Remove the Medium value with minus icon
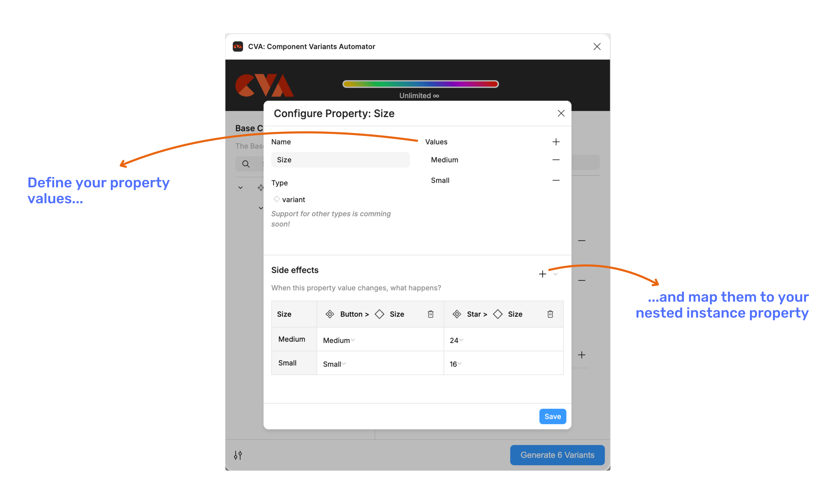 coord(556,160)
